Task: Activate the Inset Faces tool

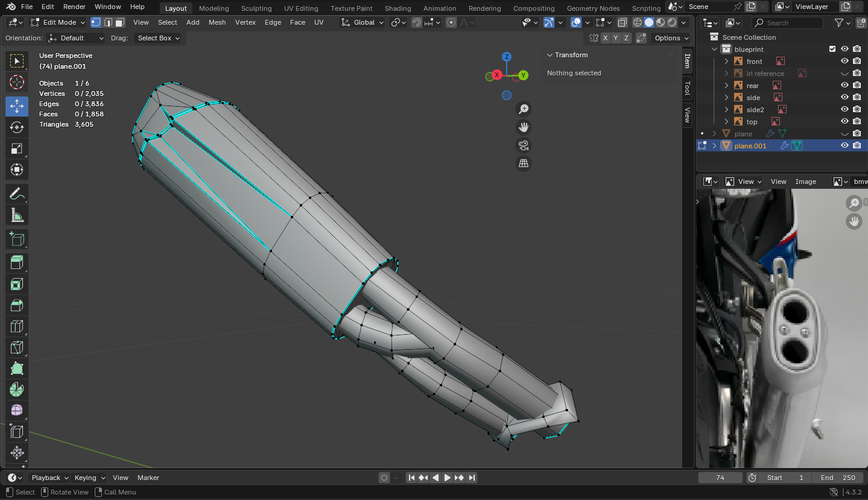Action: coord(17,284)
